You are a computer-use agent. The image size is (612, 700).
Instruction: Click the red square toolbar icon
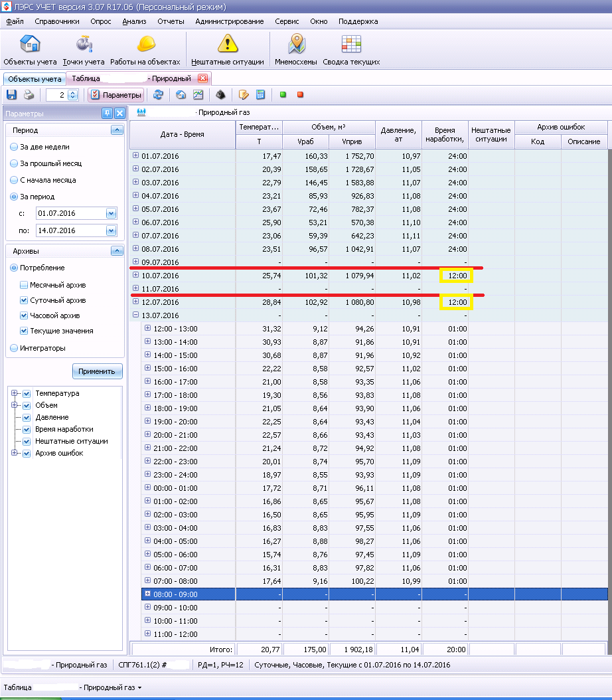(300, 95)
